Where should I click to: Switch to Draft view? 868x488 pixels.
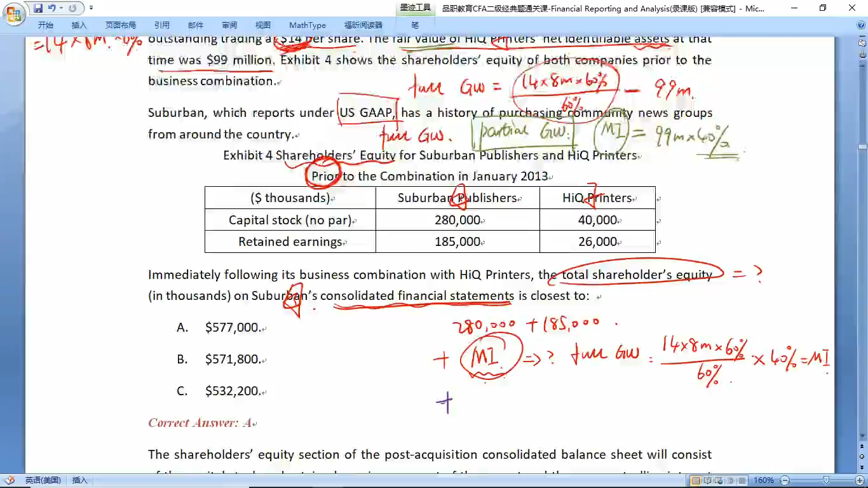pos(742,480)
